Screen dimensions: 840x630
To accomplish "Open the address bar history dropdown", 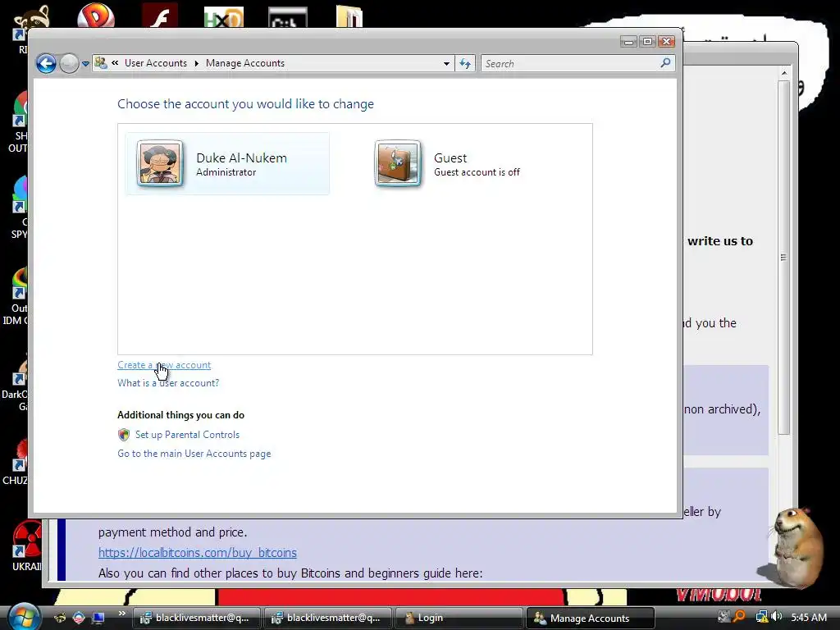I will pyautogui.click(x=446, y=64).
